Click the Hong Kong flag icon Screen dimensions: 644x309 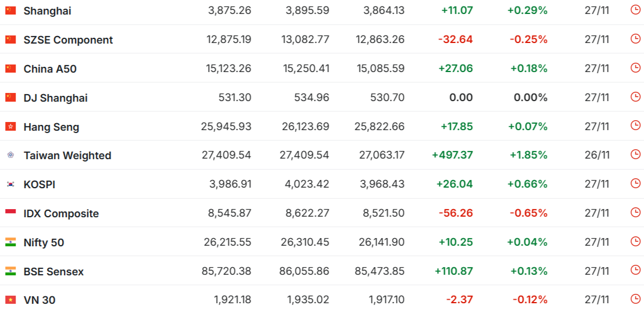pos(10,127)
